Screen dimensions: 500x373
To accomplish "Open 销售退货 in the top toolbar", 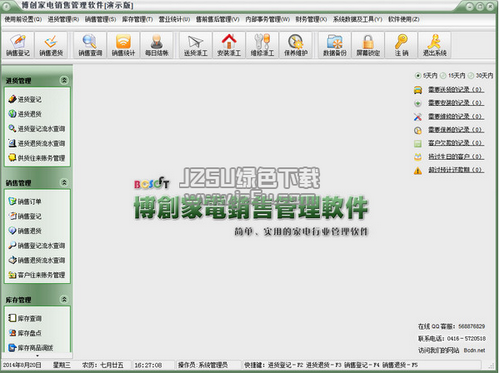I will click(x=51, y=45).
